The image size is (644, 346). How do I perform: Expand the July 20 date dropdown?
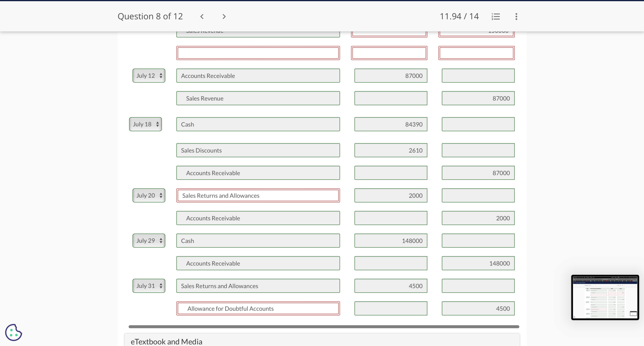point(149,195)
